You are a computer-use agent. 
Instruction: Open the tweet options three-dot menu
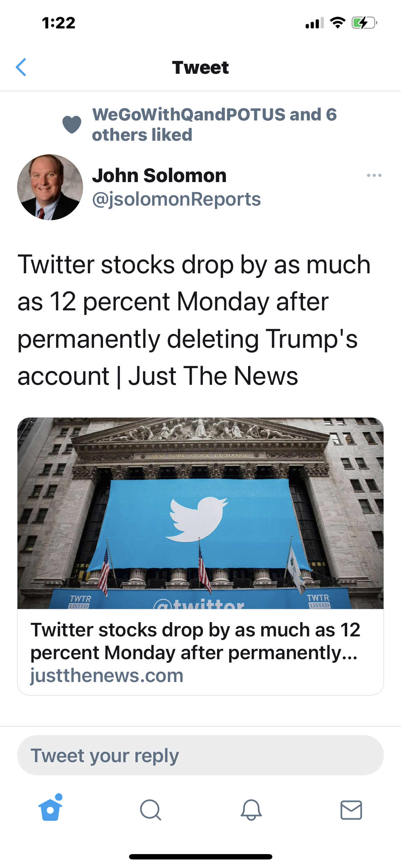tap(374, 175)
